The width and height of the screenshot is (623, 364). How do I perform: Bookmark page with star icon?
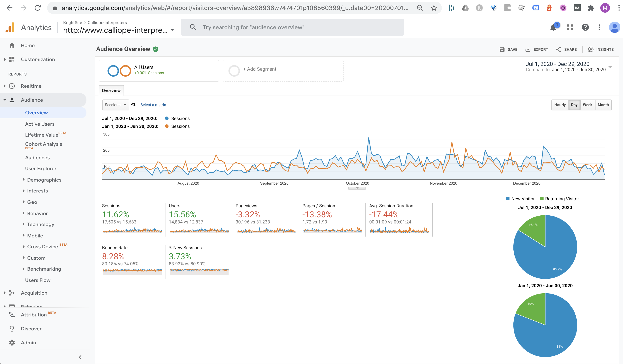pos(434,8)
